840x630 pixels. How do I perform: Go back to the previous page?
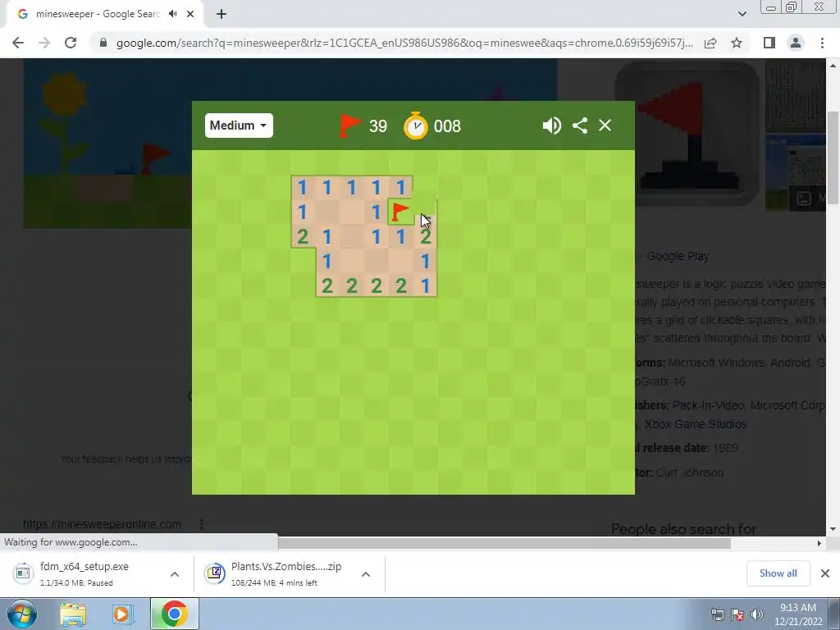[18, 43]
